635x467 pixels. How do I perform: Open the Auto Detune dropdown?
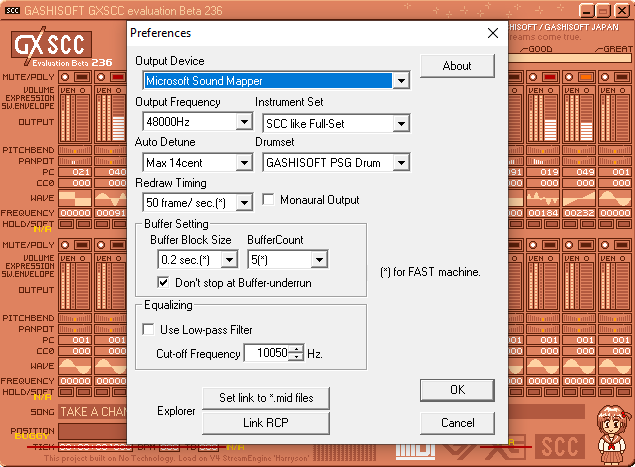click(x=244, y=163)
